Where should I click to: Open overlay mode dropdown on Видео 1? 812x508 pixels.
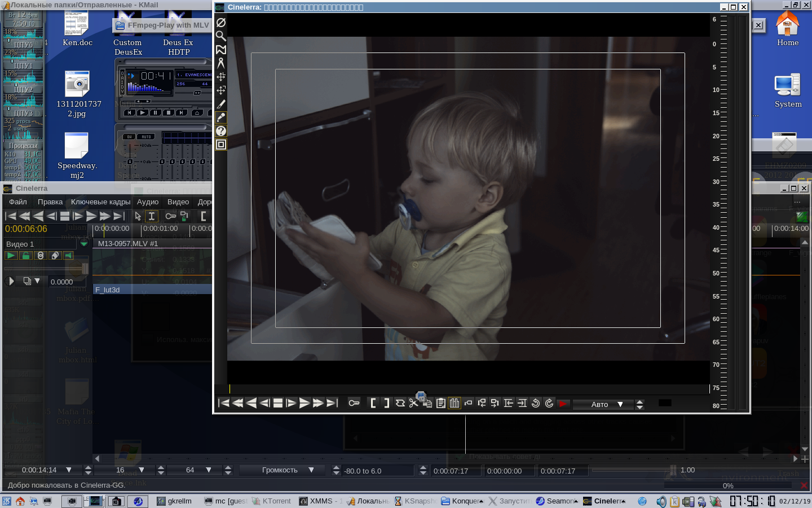coord(32,281)
